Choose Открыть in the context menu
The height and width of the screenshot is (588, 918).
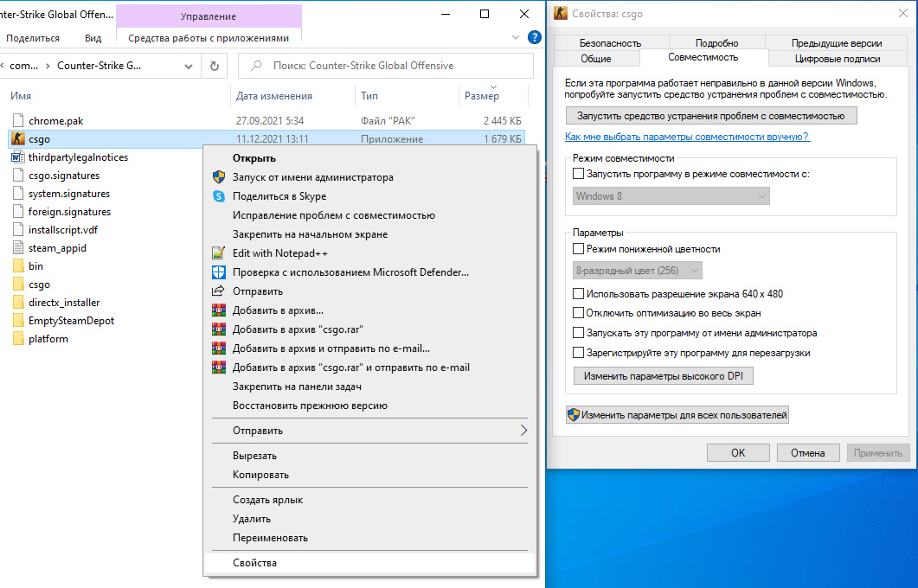(369, 158)
